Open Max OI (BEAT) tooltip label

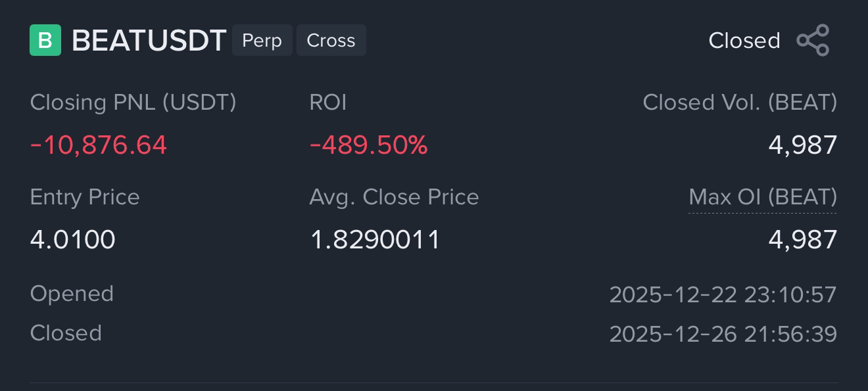tap(763, 197)
